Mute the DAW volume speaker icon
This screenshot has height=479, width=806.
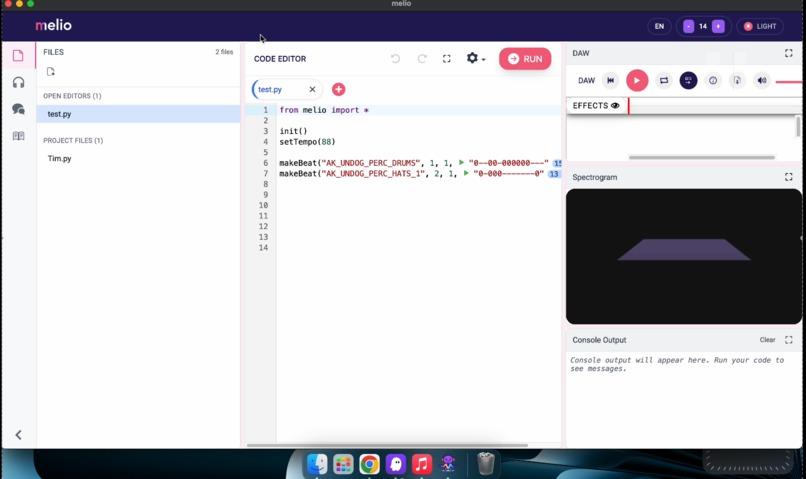(762, 80)
